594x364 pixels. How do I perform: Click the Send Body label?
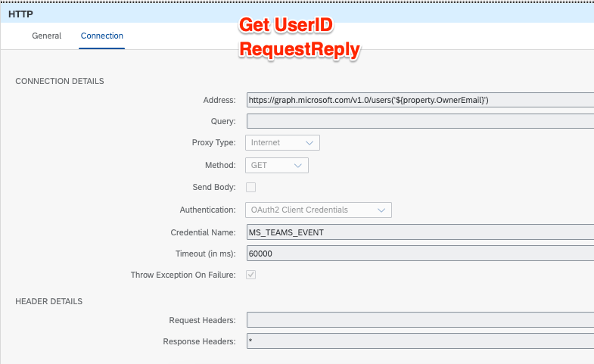[214, 187]
